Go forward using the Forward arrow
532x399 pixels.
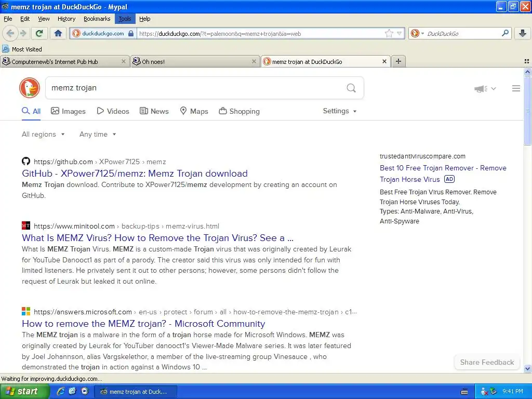[23, 33]
